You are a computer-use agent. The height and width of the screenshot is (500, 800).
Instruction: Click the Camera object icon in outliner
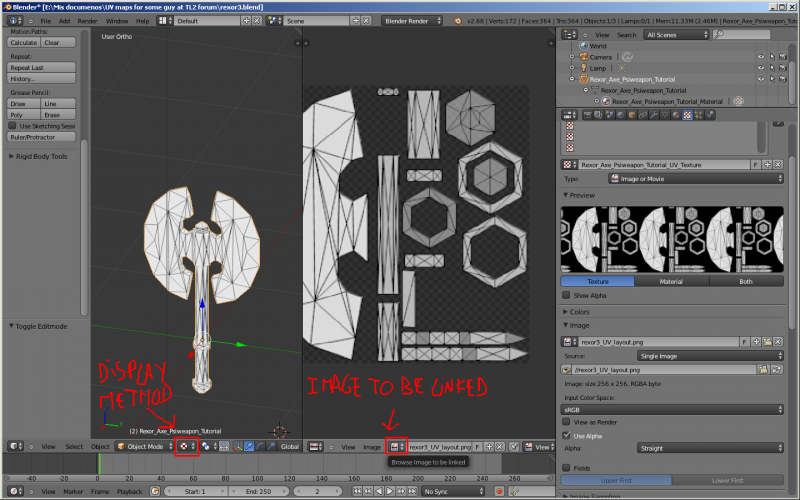(x=583, y=57)
